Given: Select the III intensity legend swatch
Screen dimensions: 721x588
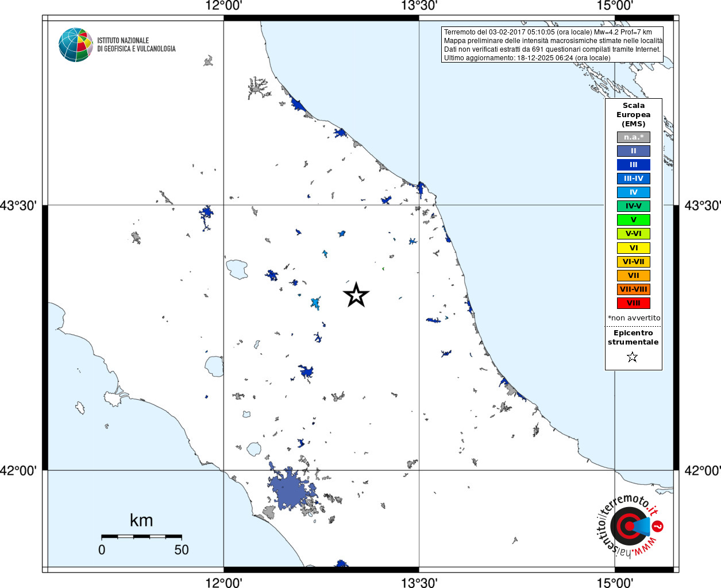Looking at the screenshot, I should (634, 165).
